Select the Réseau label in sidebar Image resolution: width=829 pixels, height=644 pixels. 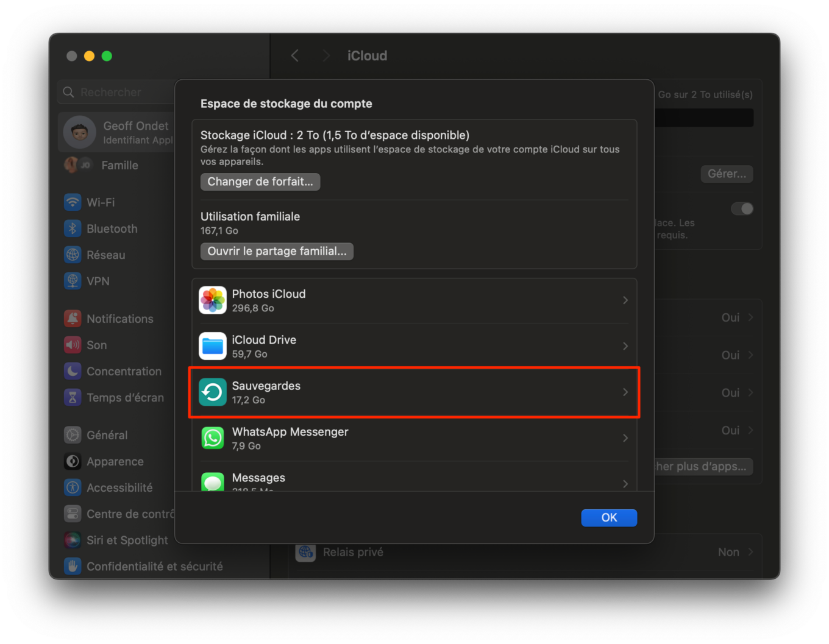coord(106,255)
